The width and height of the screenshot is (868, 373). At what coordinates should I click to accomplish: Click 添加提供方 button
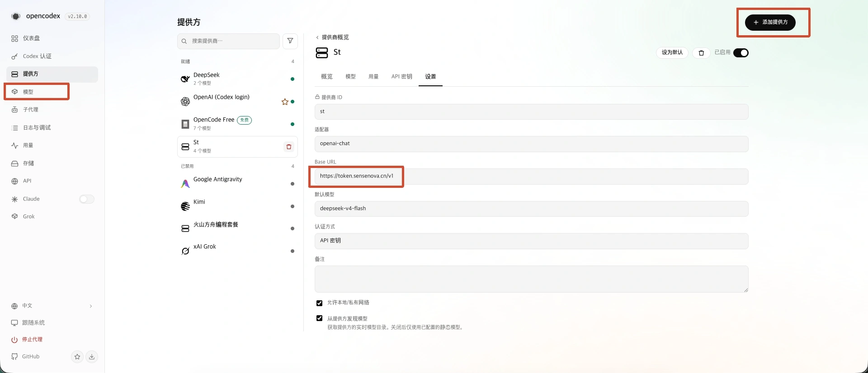pyautogui.click(x=770, y=22)
